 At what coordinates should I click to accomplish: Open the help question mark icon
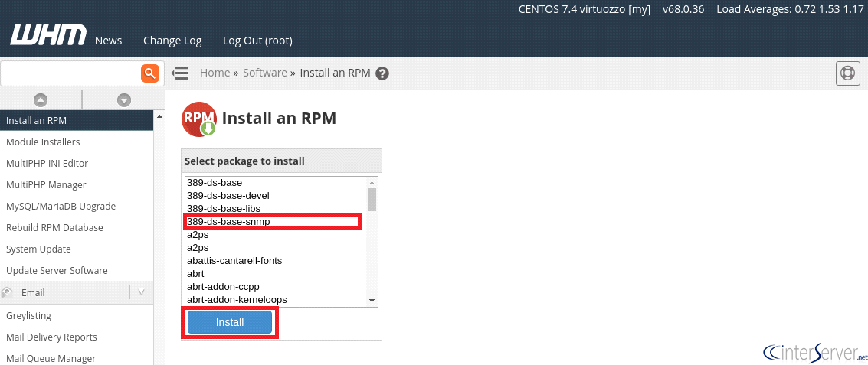(x=382, y=73)
